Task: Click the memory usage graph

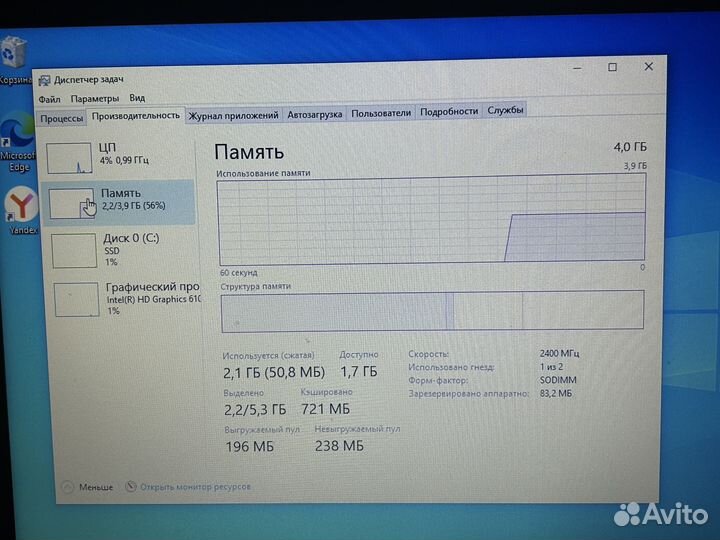Action: [x=432, y=220]
